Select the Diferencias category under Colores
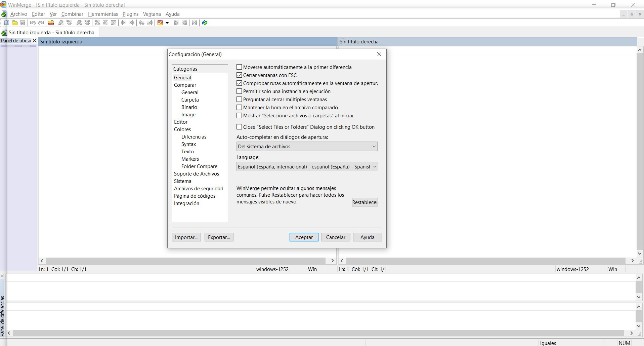The width and height of the screenshot is (644, 346). 194,137
